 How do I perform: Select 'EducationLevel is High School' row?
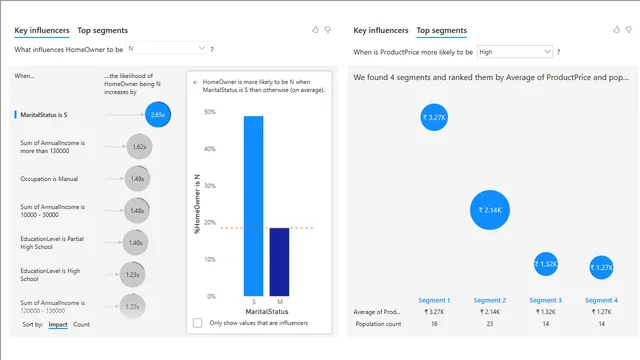point(50,275)
